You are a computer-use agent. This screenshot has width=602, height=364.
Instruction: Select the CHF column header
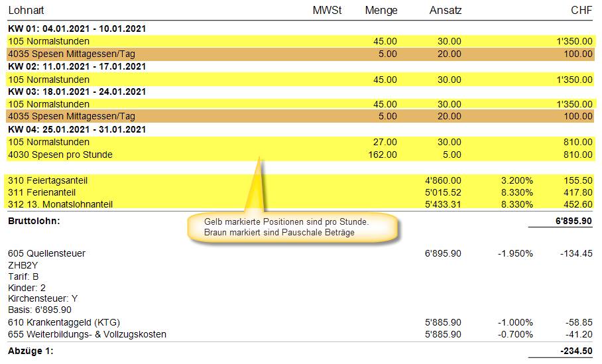point(581,11)
